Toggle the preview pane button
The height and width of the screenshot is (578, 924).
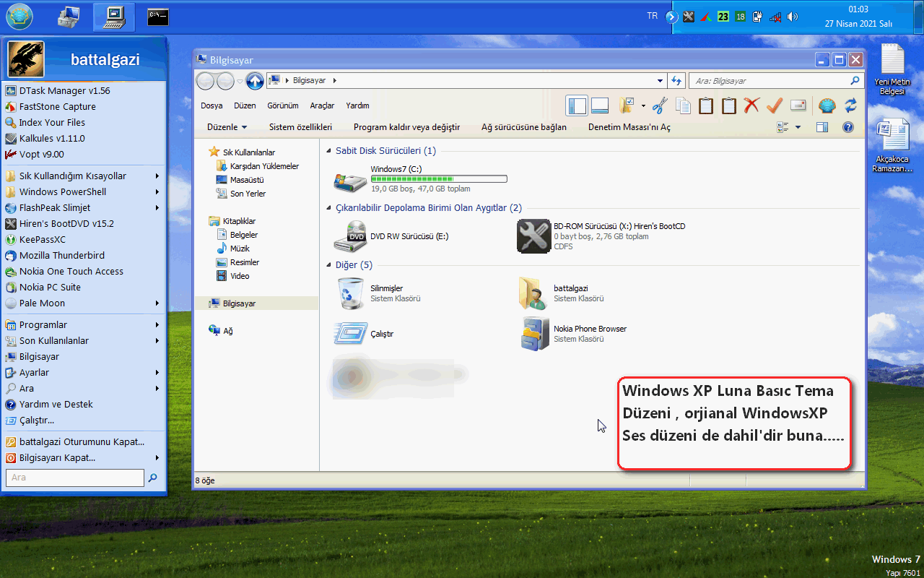[822, 127]
